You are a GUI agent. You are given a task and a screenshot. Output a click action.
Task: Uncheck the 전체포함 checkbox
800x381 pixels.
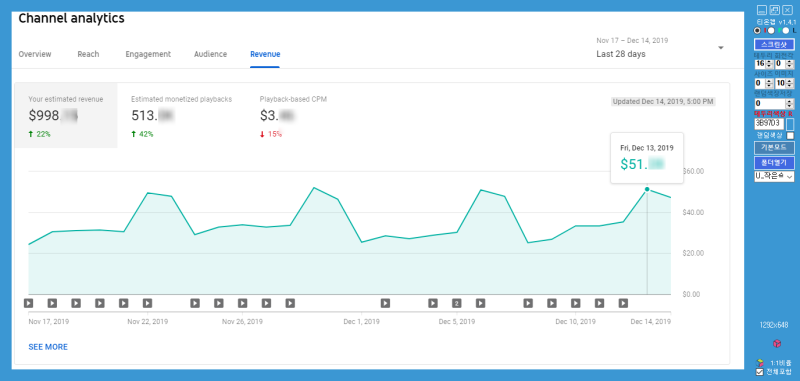[x=760, y=372]
